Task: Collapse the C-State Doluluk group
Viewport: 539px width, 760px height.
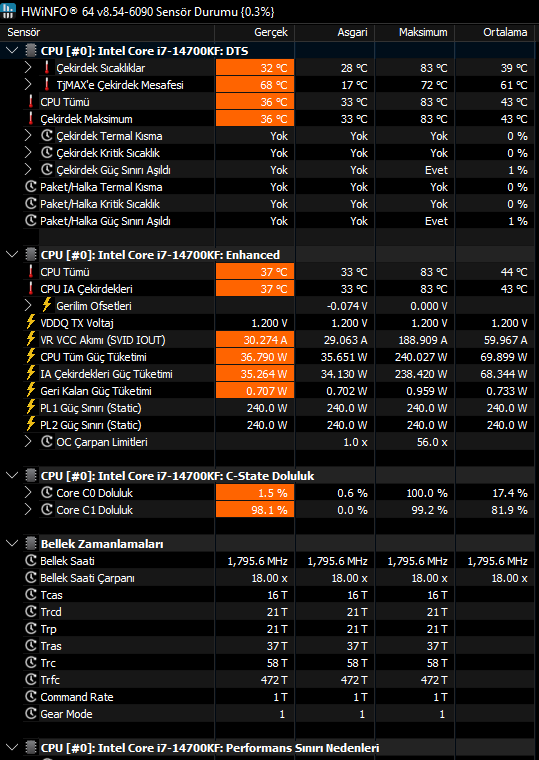Action: click(13, 475)
